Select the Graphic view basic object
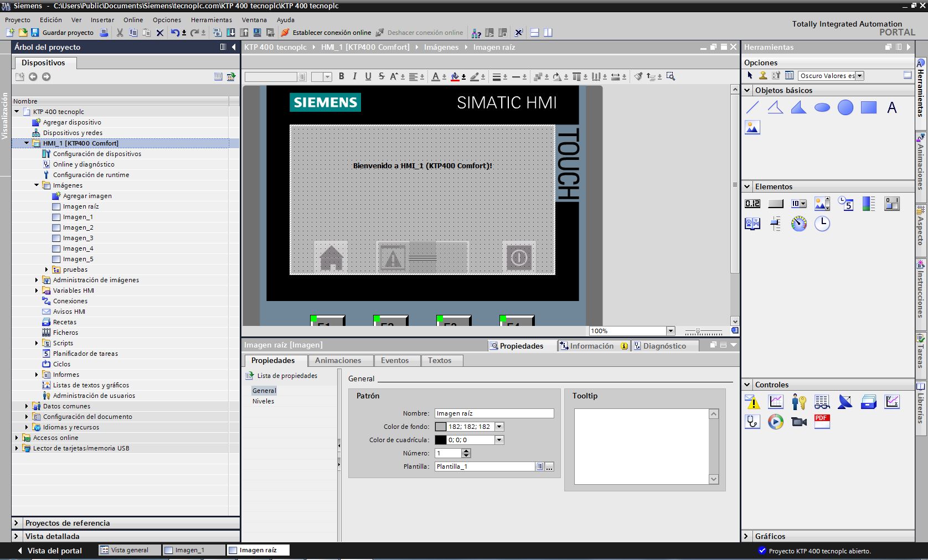The width and height of the screenshot is (928, 560). coord(752,128)
